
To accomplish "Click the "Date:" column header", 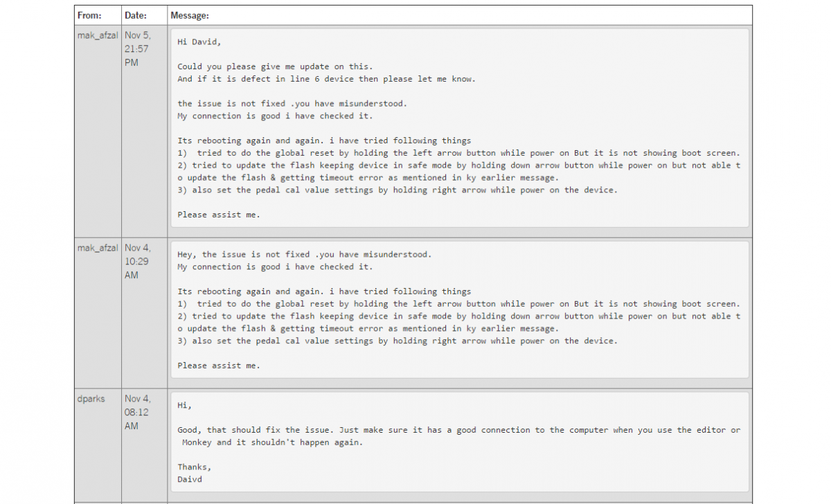I will click(135, 15).
